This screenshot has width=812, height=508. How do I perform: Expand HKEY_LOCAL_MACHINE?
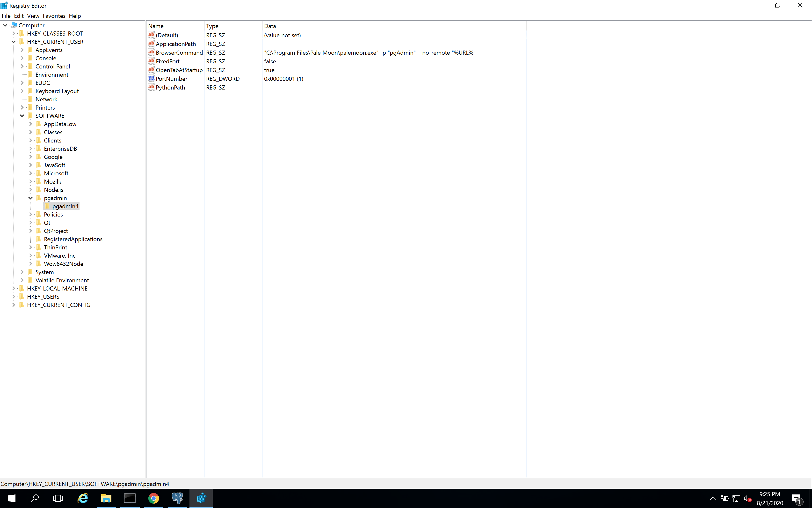tap(14, 288)
